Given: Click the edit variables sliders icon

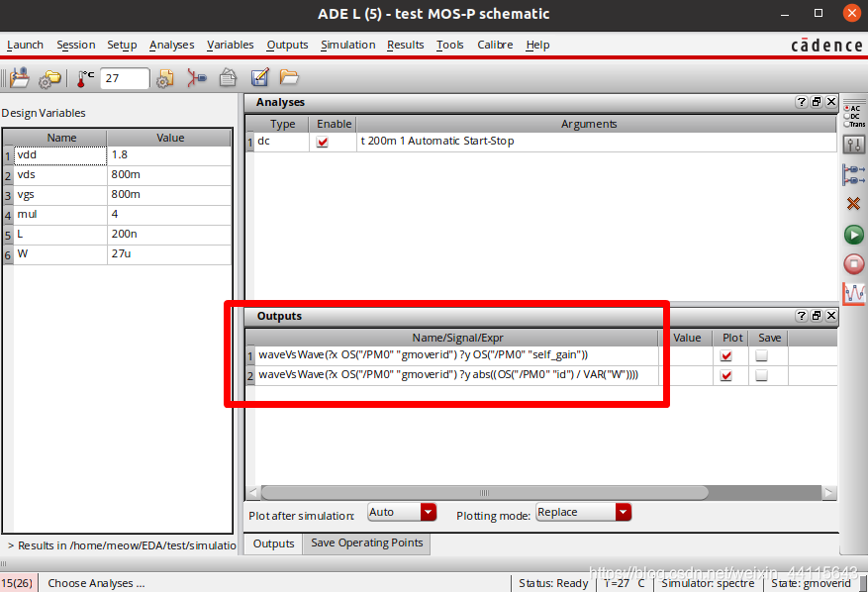Looking at the screenshot, I should [x=853, y=146].
